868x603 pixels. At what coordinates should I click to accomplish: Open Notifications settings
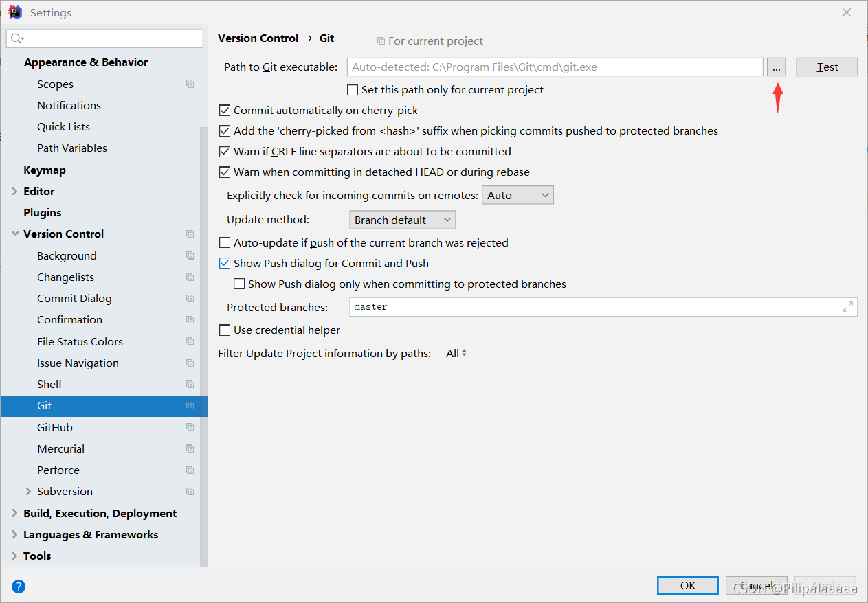point(69,105)
